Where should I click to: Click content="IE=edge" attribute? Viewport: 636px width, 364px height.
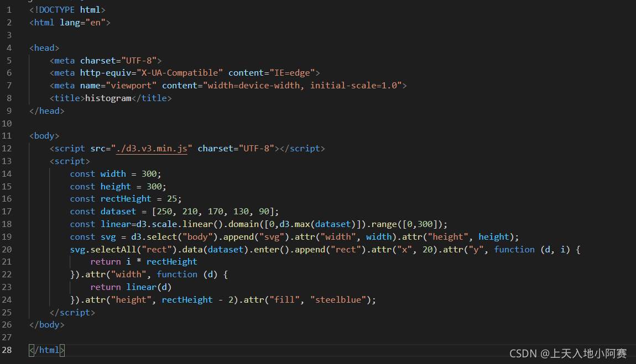(x=272, y=73)
